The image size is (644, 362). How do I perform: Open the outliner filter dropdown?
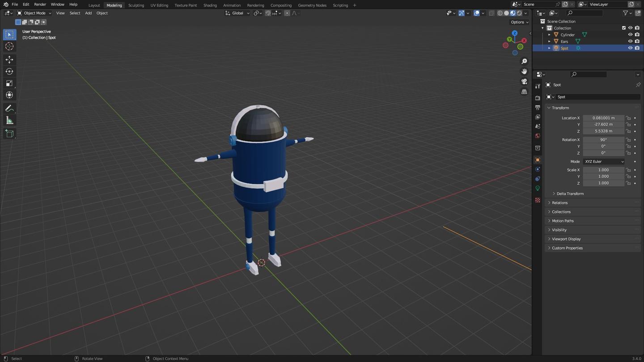627,13
